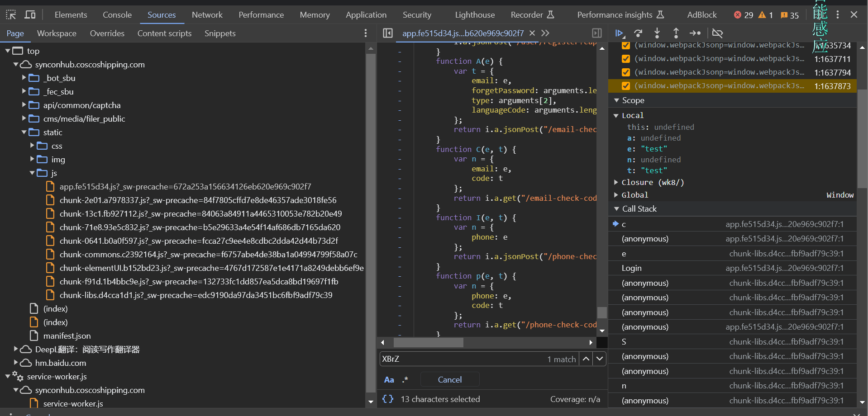Open the Application tab
Screen dimensions: 868x416
[366, 15]
